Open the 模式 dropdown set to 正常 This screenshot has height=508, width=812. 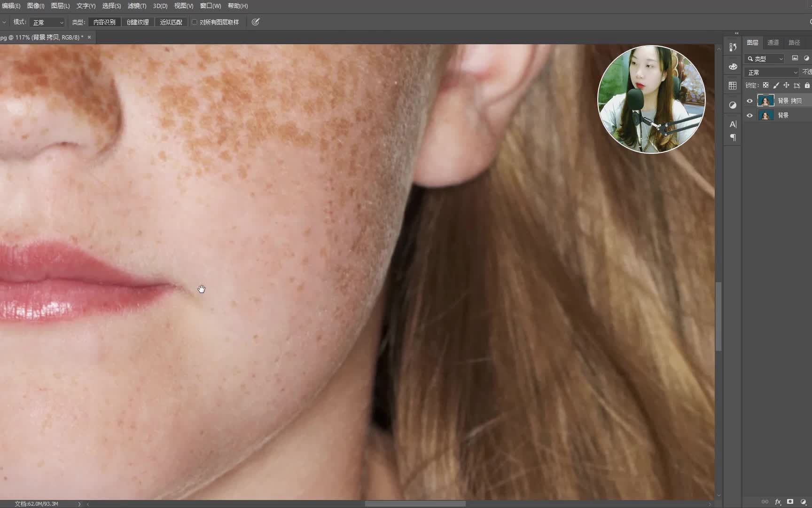coord(47,22)
